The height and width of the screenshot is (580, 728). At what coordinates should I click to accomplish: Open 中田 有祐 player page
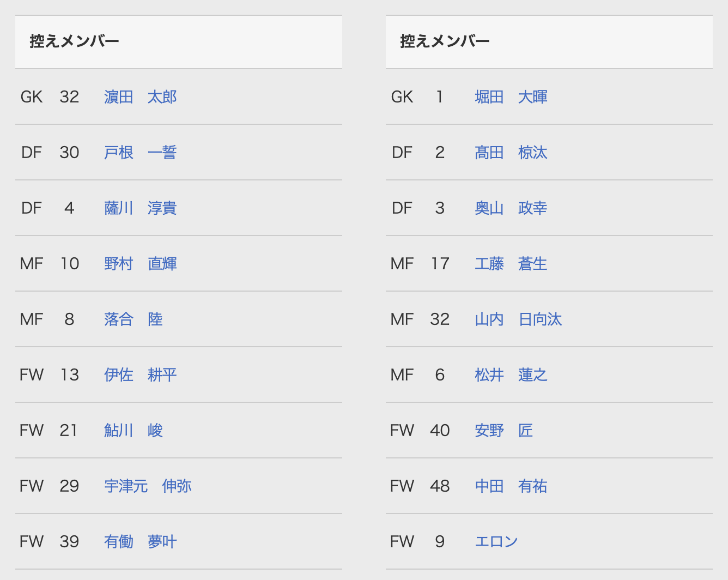tap(511, 486)
